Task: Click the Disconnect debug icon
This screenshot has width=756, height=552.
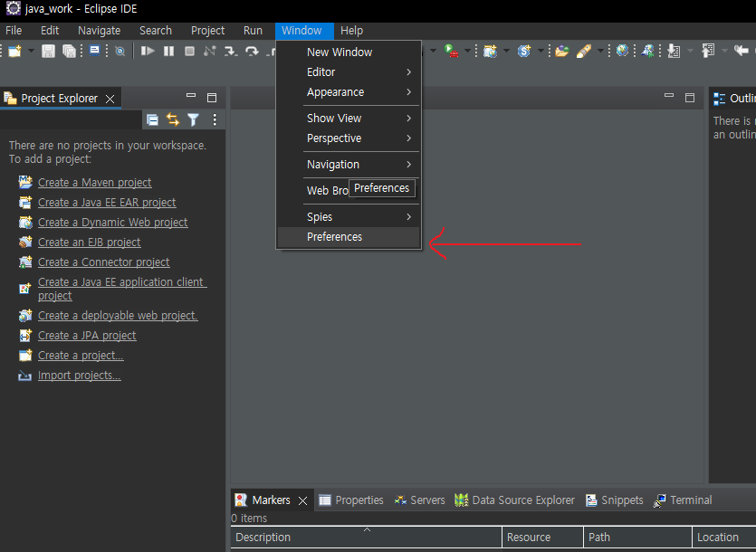Action: tap(210, 51)
